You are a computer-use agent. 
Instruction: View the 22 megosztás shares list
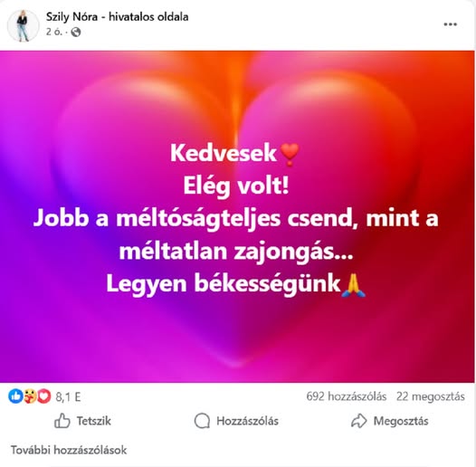[431, 396]
